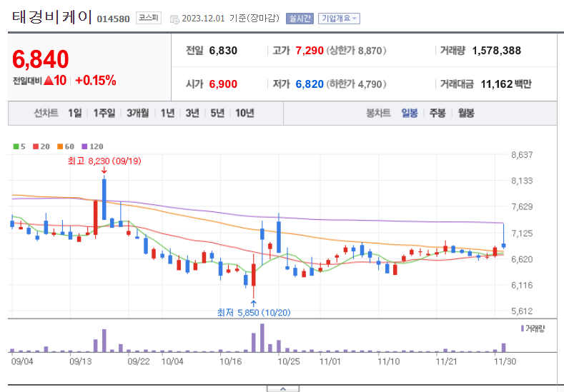This screenshot has width=564, height=392.
Task: Click the 09/04 date axis label
Action: [22, 361]
